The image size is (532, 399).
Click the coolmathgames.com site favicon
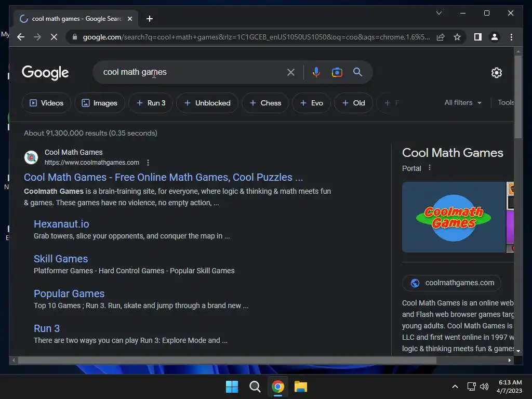tap(31, 157)
